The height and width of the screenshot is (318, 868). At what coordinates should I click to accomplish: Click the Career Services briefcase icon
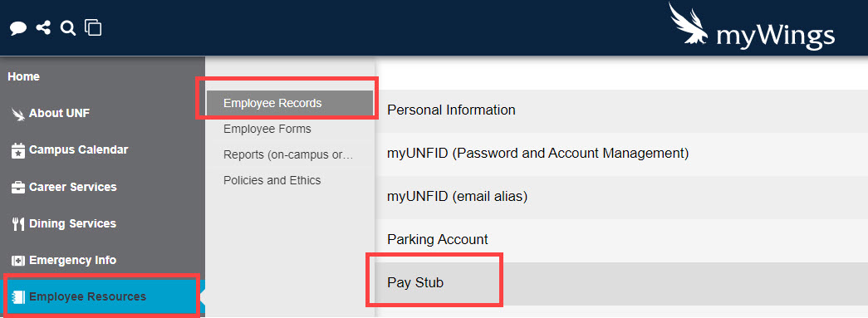(x=18, y=188)
